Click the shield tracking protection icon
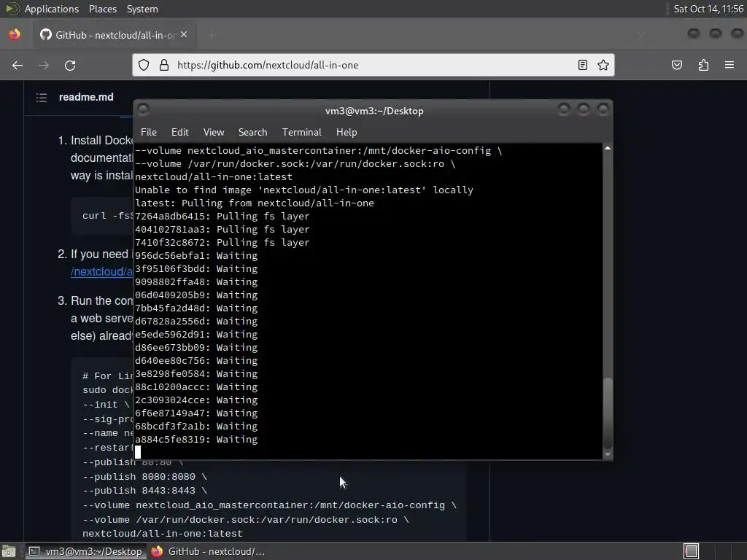Viewport: 747px width, 560px height. click(x=144, y=65)
